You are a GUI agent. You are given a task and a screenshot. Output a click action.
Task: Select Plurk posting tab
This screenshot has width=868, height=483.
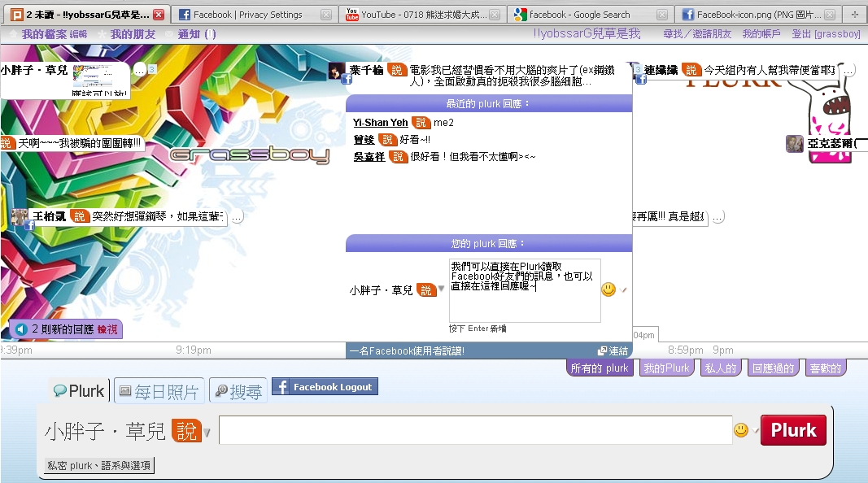(79, 390)
